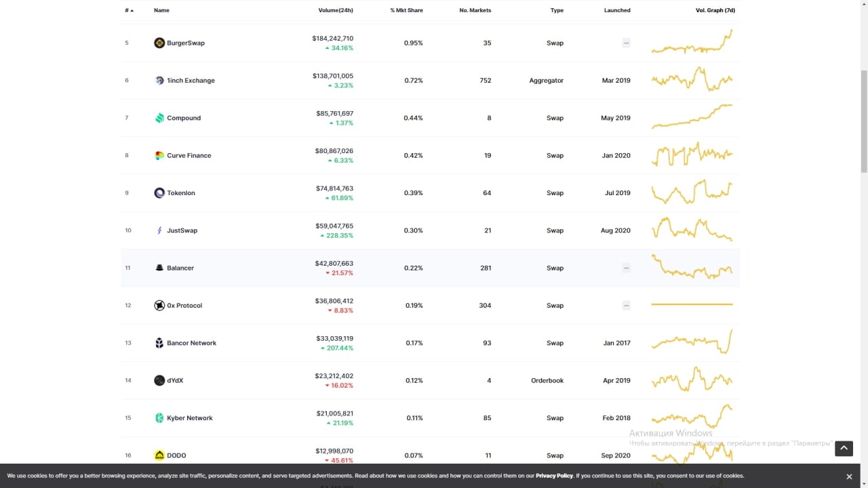Open the Kyber Network link
The image size is (868, 488).
coord(190,418)
